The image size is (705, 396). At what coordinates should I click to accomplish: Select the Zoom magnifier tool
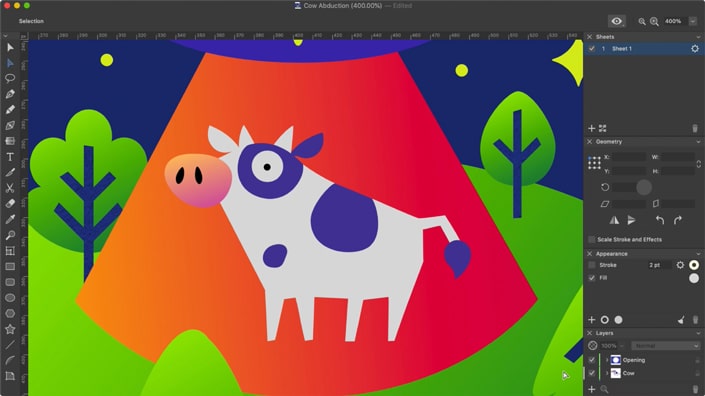[x=10, y=235]
